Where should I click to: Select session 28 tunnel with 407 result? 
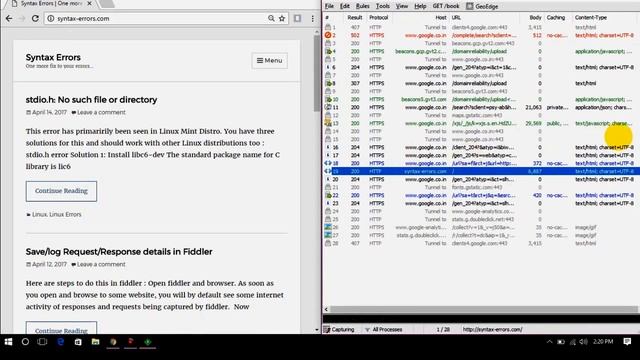point(481,243)
